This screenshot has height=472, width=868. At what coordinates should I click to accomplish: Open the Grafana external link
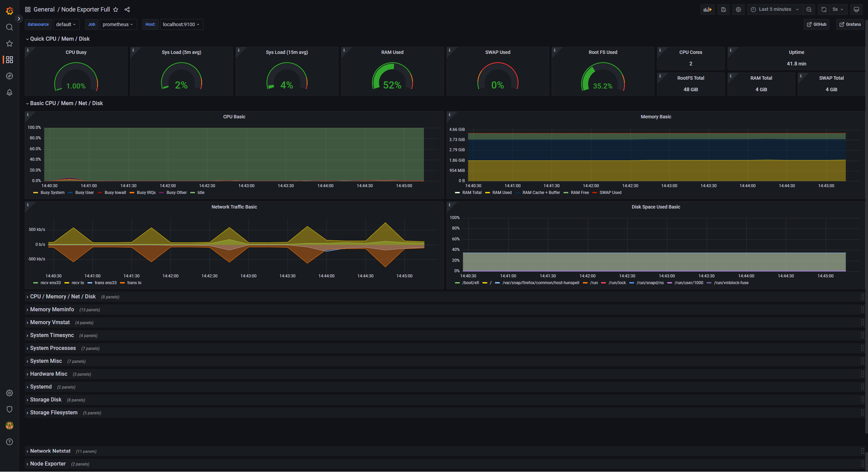pyautogui.click(x=850, y=24)
